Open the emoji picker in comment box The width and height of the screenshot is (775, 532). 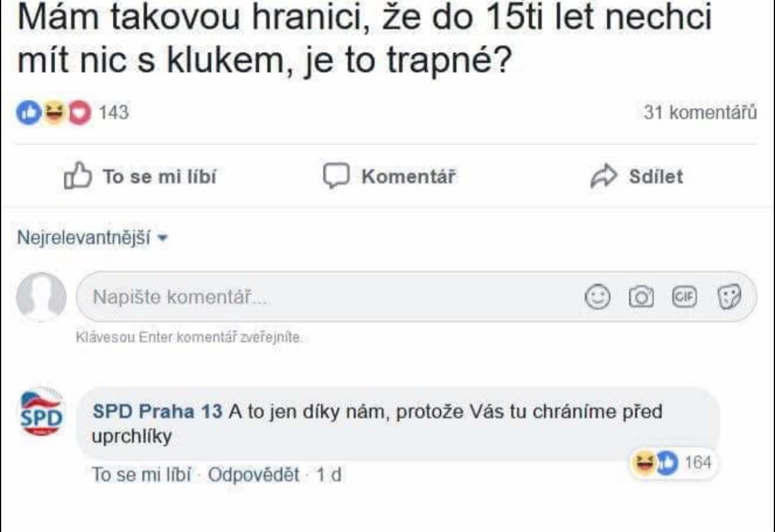(x=597, y=297)
